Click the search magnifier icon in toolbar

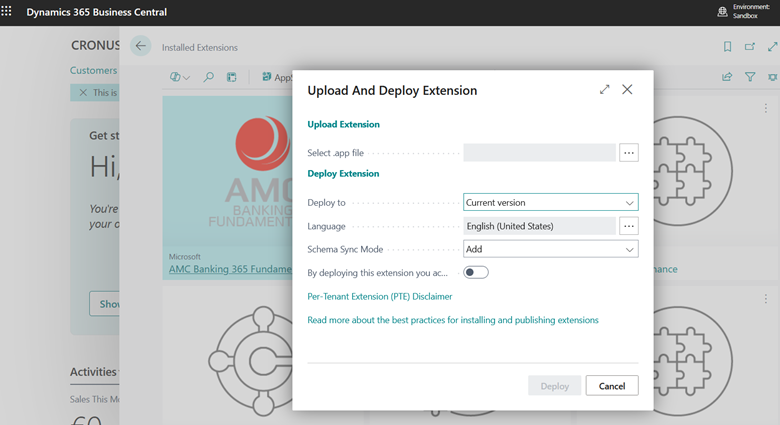[208, 77]
